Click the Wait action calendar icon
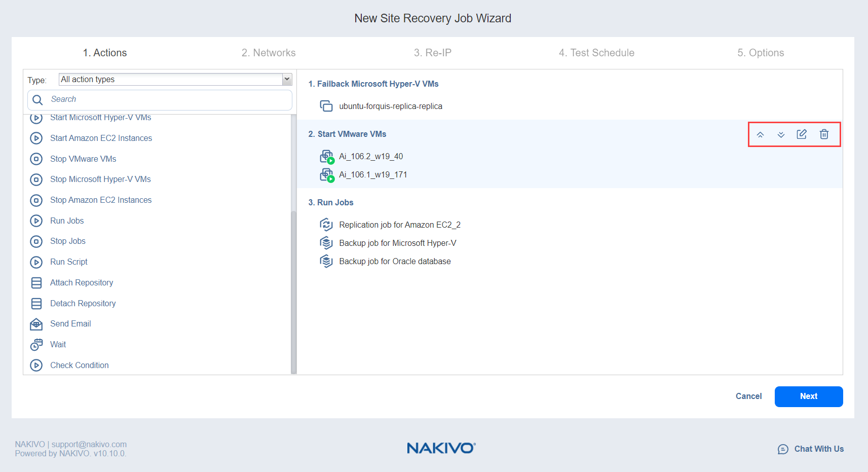 click(x=36, y=345)
